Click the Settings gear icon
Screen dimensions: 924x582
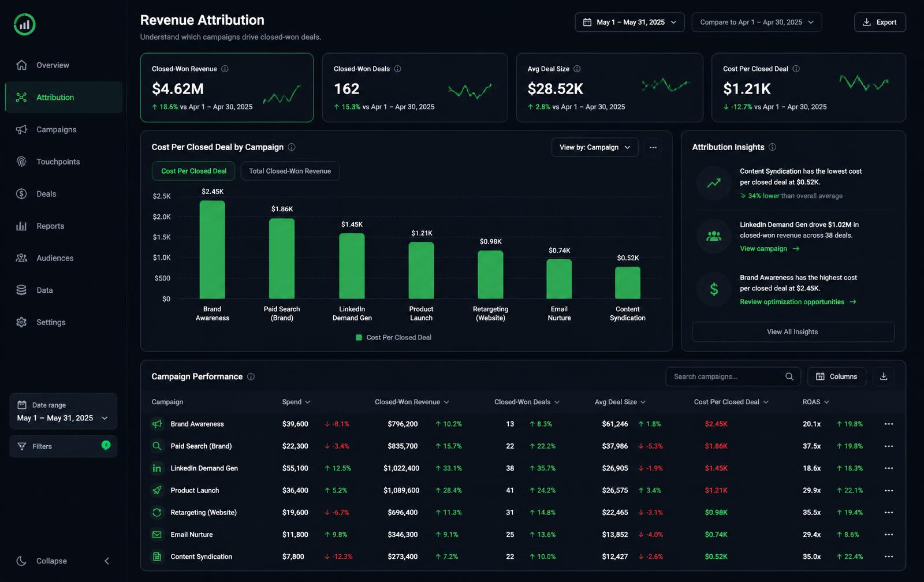click(21, 322)
